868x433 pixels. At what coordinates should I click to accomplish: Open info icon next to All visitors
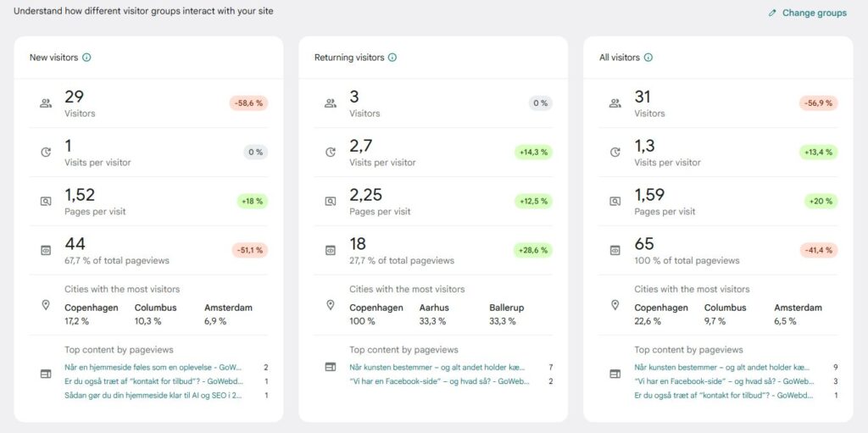pos(648,58)
